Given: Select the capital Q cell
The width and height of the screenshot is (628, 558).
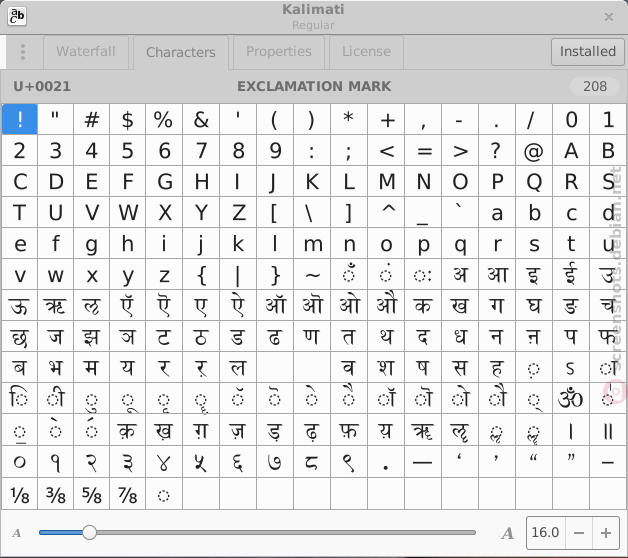Looking at the screenshot, I should pos(534,181).
